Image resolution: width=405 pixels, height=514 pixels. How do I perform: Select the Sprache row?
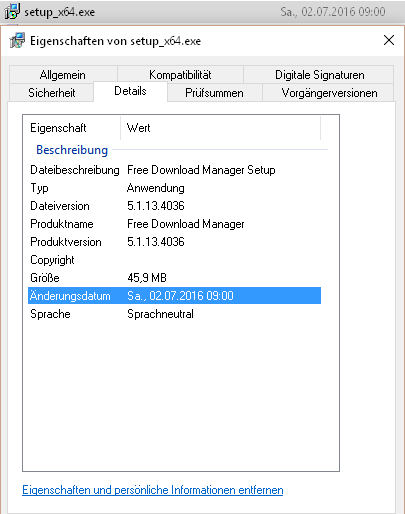pyautogui.click(x=174, y=314)
